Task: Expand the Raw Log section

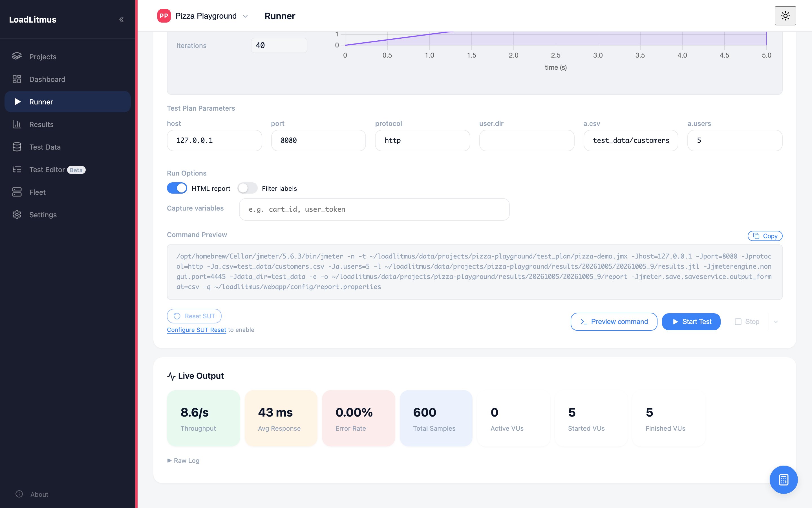Action: (x=183, y=460)
